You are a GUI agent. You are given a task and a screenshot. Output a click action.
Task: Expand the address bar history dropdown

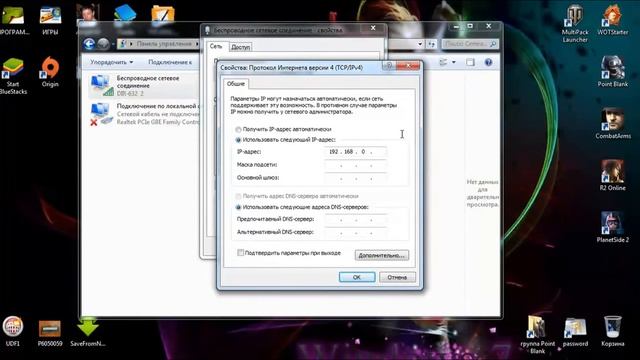pyautogui.click(x=420, y=44)
